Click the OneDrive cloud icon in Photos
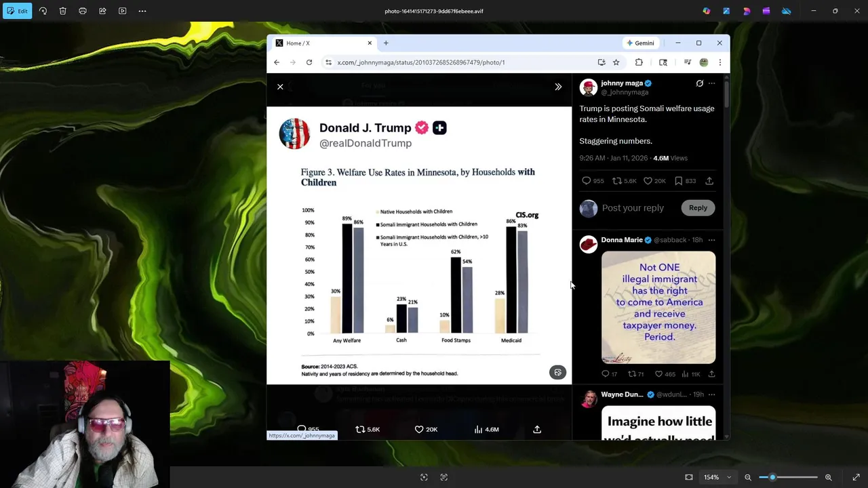The width and height of the screenshot is (868, 488). 786,11
